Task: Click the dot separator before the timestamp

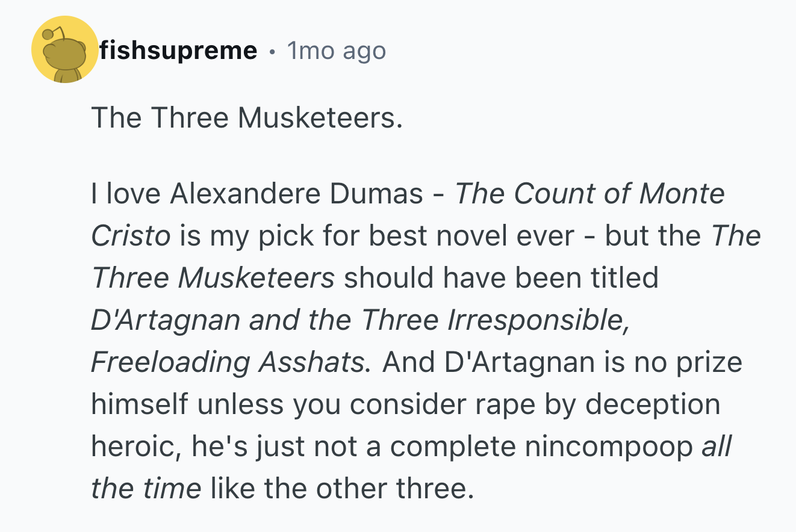Action: (x=272, y=52)
